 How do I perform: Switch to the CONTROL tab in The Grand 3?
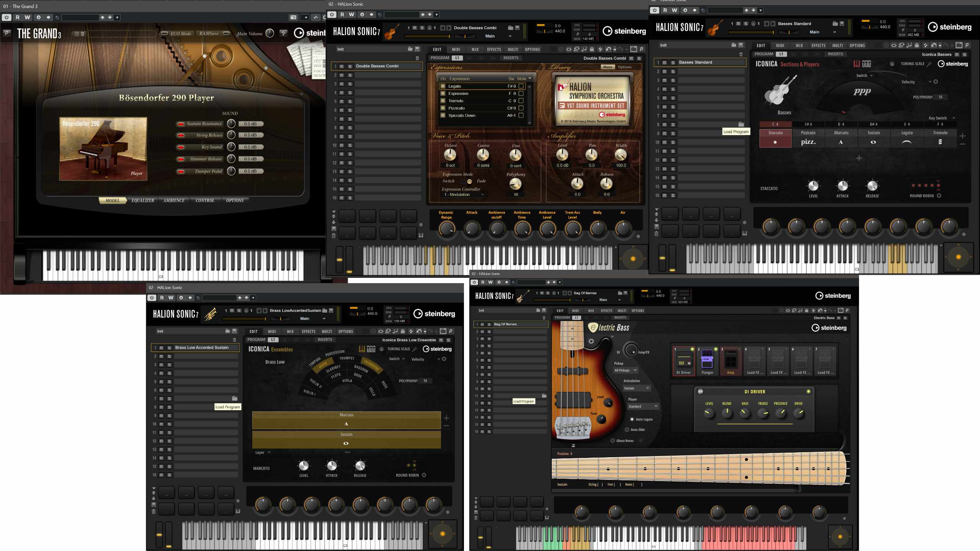[205, 201]
